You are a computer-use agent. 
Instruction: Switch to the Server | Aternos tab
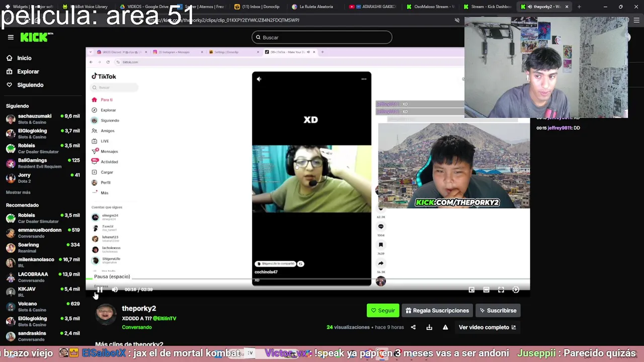tap(202, 7)
